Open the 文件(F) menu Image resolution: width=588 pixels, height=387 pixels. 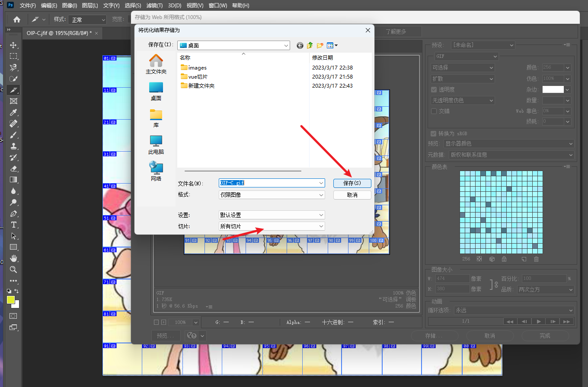point(28,6)
